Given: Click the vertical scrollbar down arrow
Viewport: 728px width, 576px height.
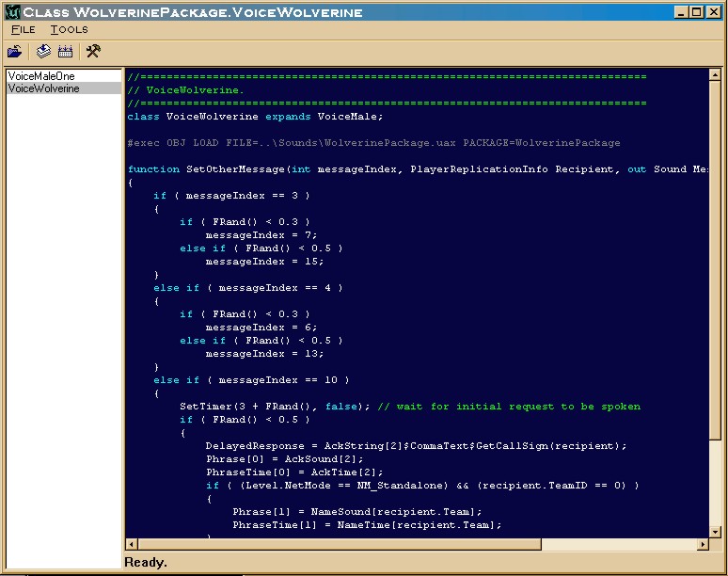Looking at the screenshot, I should pyautogui.click(x=715, y=532).
